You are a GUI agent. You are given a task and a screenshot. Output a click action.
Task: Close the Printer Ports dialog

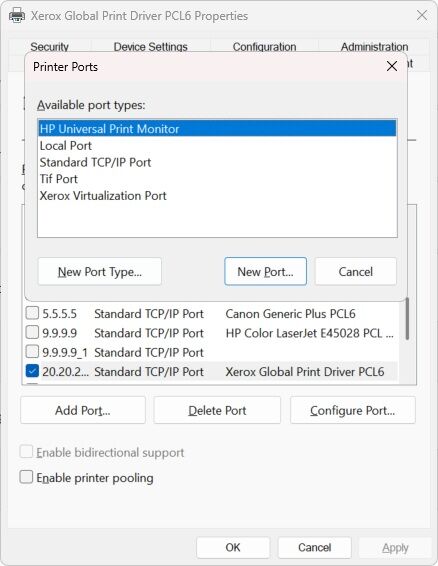[392, 66]
